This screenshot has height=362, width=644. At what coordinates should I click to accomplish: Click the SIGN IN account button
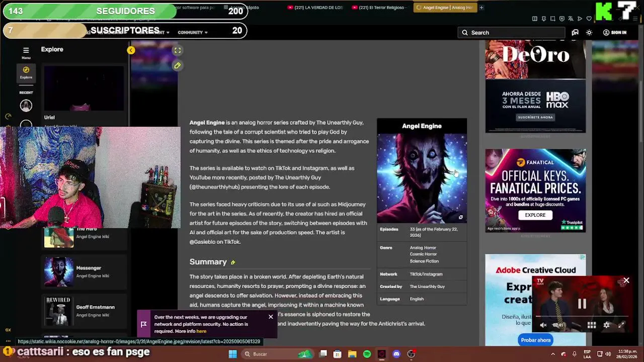(x=615, y=32)
